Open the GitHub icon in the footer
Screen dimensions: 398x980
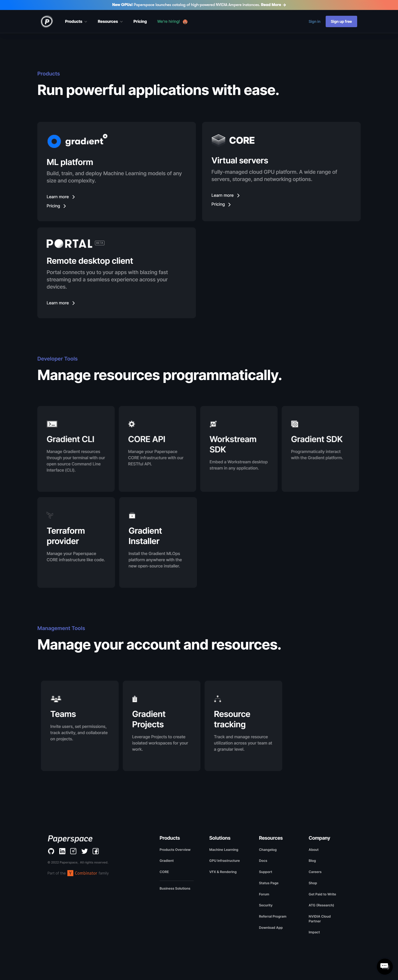51,851
